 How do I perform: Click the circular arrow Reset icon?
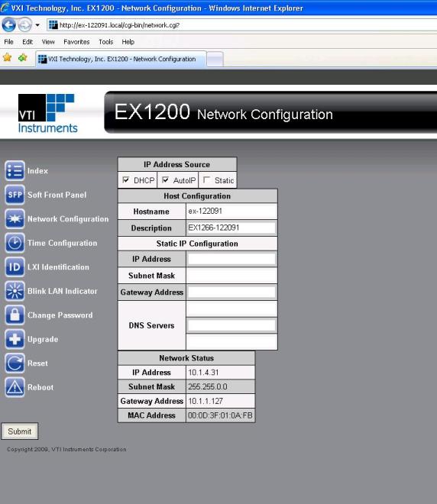click(15, 363)
